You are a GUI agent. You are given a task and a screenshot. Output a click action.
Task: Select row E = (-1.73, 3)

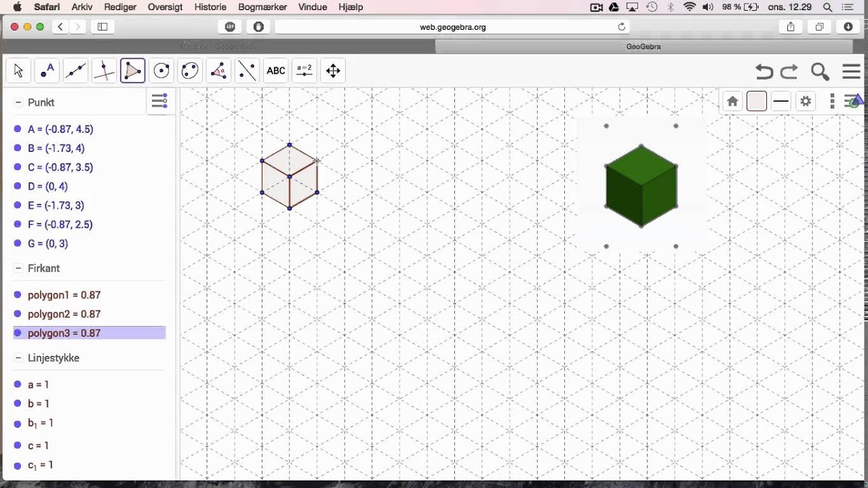coord(90,205)
